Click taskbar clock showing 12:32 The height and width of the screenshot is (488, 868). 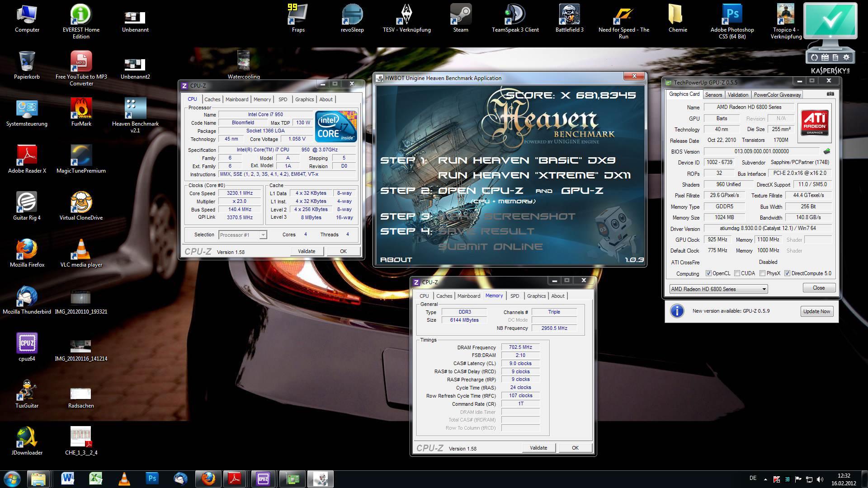pyautogui.click(x=844, y=476)
